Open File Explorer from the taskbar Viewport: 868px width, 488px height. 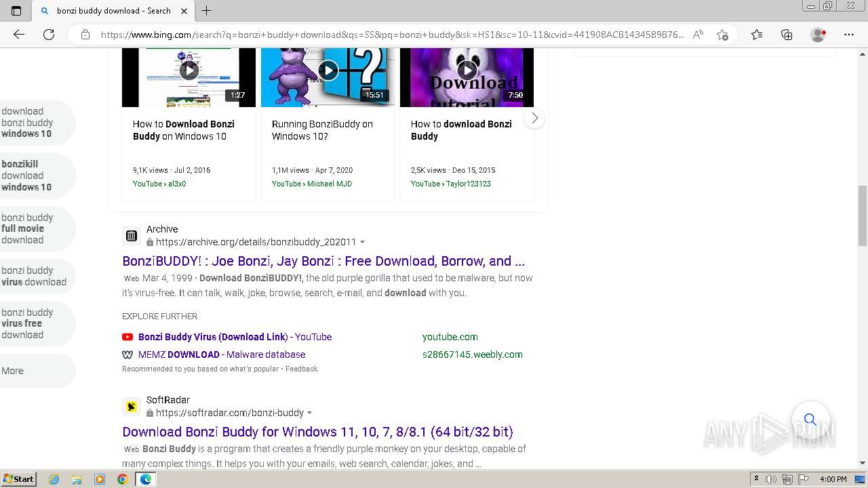[x=77, y=479]
